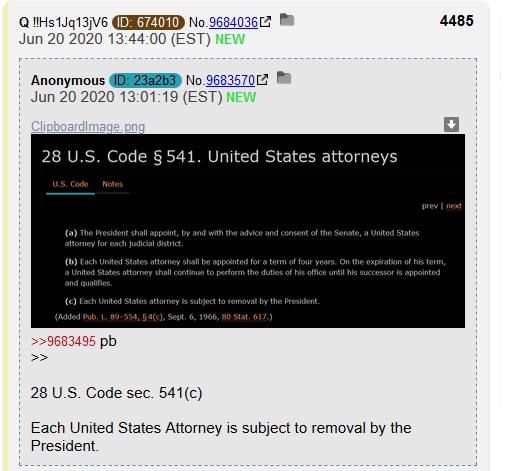Open external link icon beside post 9683570
This screenshot has width=514, height=471.
pyautogui.click(x=263, y=80)
